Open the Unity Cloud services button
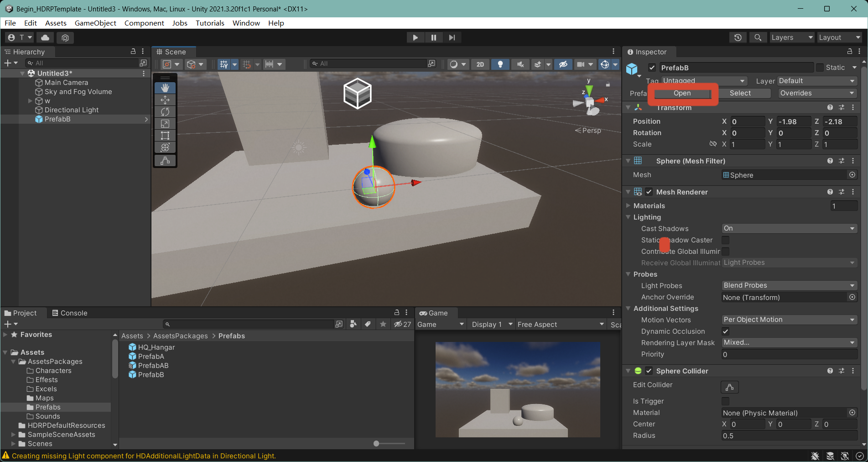This screenshot has width=868, height=462. 45,37
